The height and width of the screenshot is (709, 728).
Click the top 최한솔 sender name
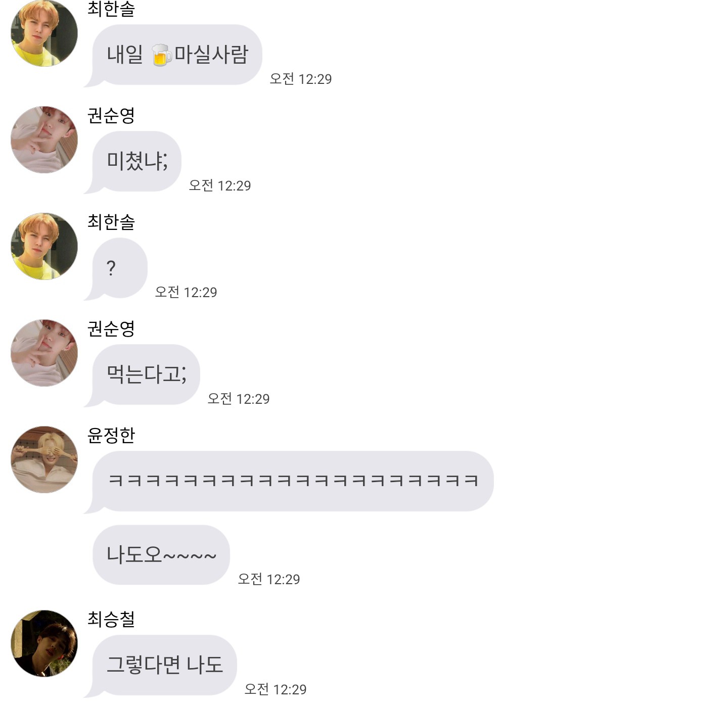(111, 9)
